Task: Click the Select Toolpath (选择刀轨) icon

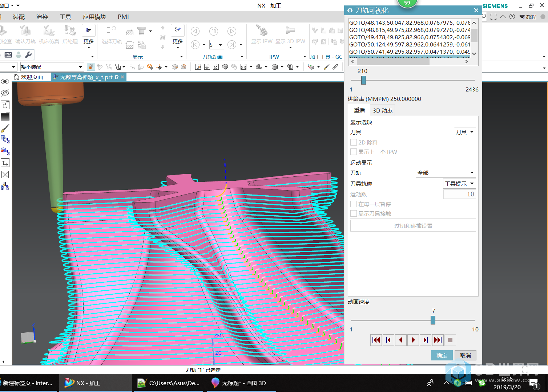Action: point(112,31)
